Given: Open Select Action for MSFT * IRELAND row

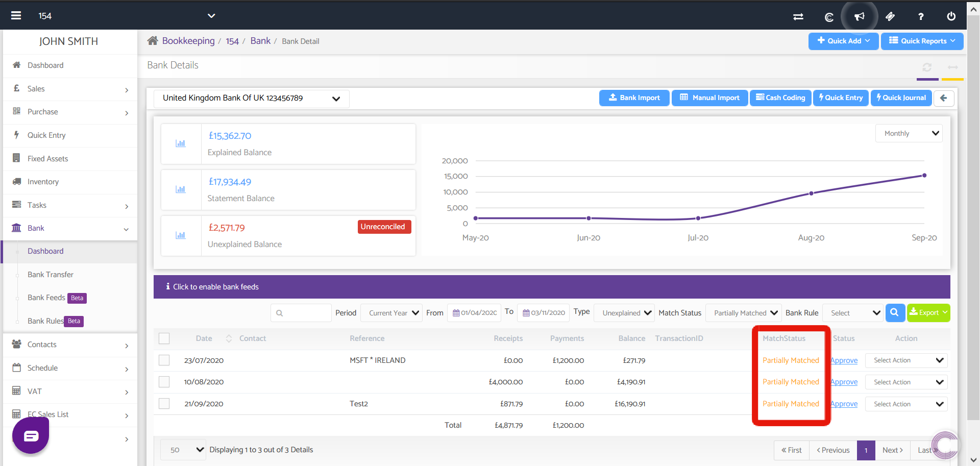Looking at the screenshot, I should [x=906, y=360].
